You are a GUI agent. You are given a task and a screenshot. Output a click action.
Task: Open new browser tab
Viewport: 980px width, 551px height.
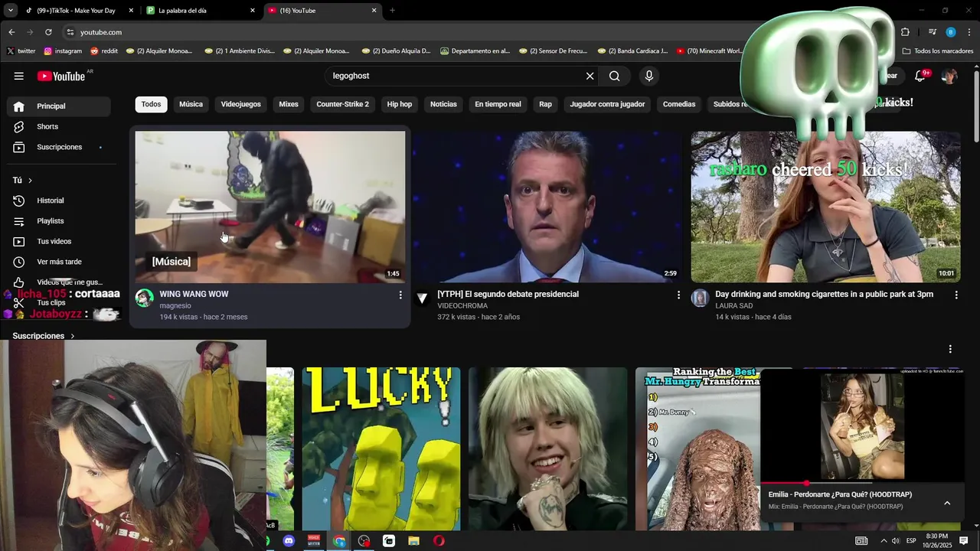click(x=392, y=11)
